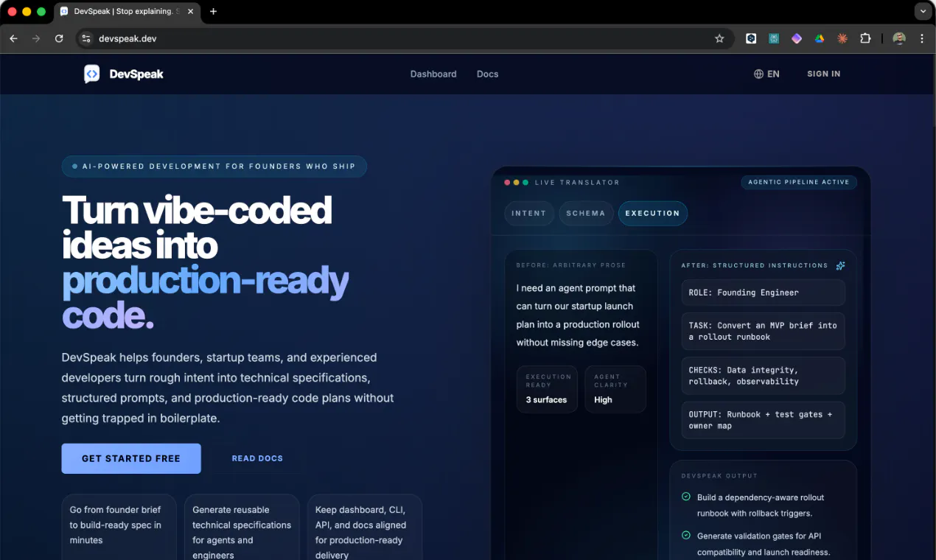The image size is (936, 560).
Task: Click the Execution Ready 3 surfaces card
Action: pyautogui.click(x=547, y=389)
